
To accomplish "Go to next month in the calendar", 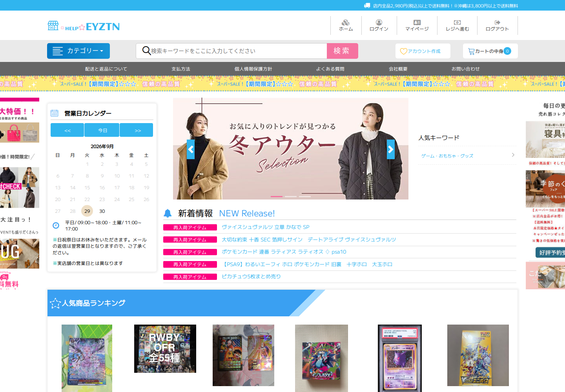I will click(137, 130).
